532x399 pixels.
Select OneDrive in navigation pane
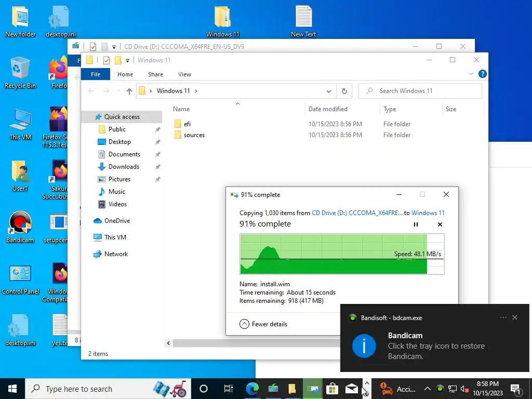tap(117, 220)
